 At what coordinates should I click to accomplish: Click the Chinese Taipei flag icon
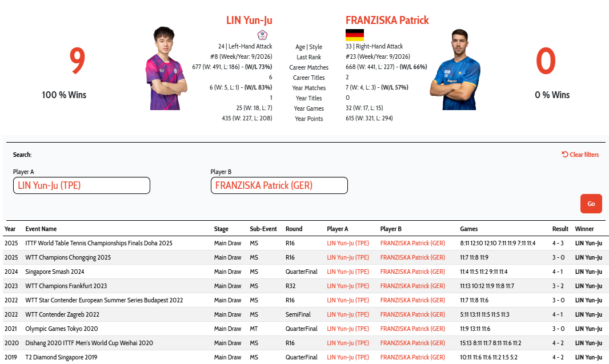pos(263,35)
